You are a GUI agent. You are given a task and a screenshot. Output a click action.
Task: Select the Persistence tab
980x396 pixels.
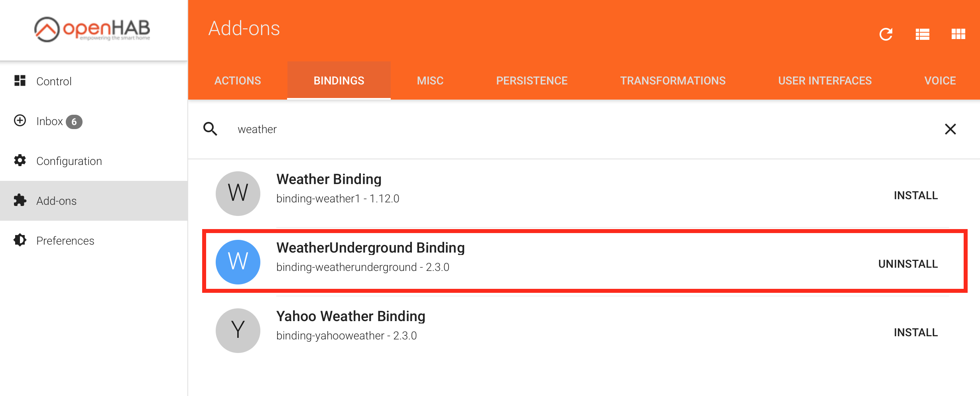(x=531, y=80)
